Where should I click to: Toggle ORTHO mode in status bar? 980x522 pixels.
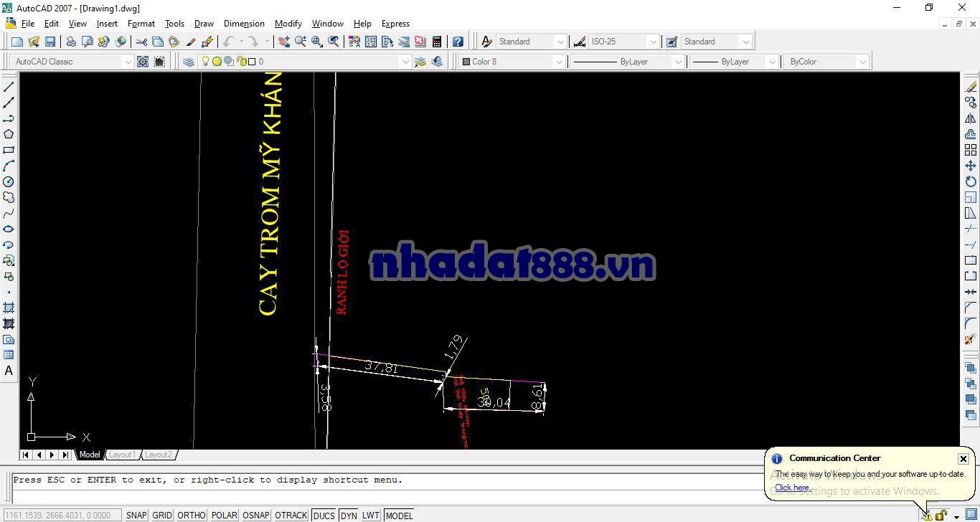[191, 515]
